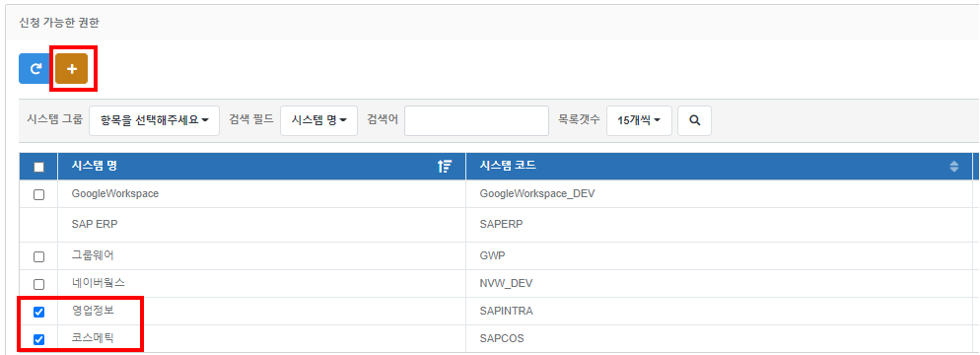Click the 네이버웍스 system name cell
The image size is (980, 355).
261,284
